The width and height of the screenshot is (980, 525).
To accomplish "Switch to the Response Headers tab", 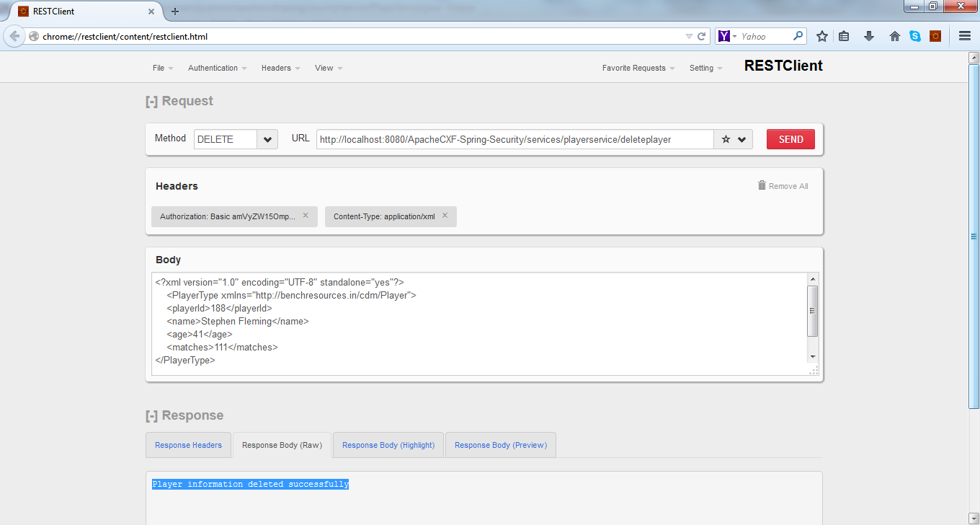I will click(x=188, y=445).
